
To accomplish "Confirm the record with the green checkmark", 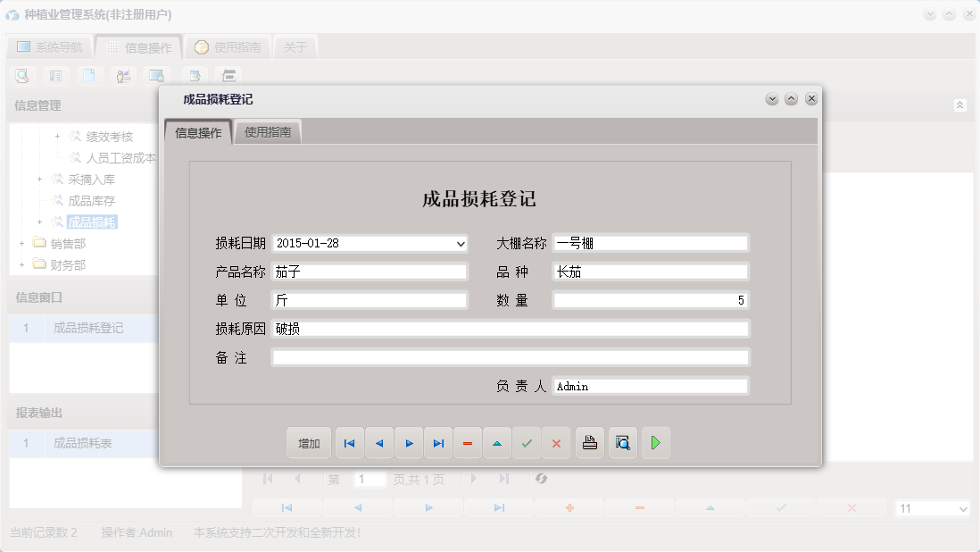I will pyautogui.click(x=527, y=442).
